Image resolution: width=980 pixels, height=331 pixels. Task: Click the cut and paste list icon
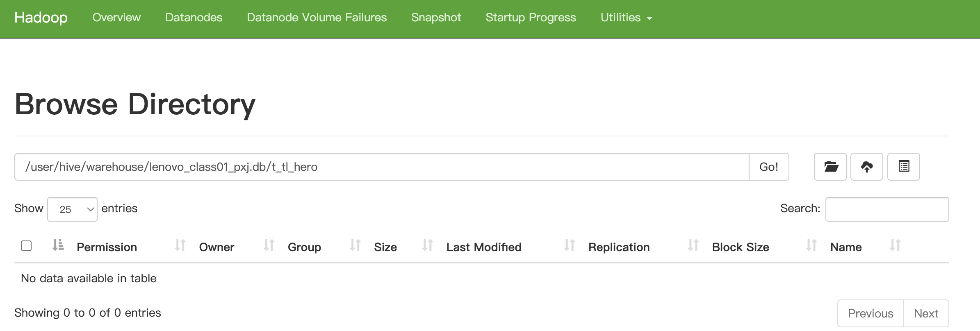[x=904, y=167]
